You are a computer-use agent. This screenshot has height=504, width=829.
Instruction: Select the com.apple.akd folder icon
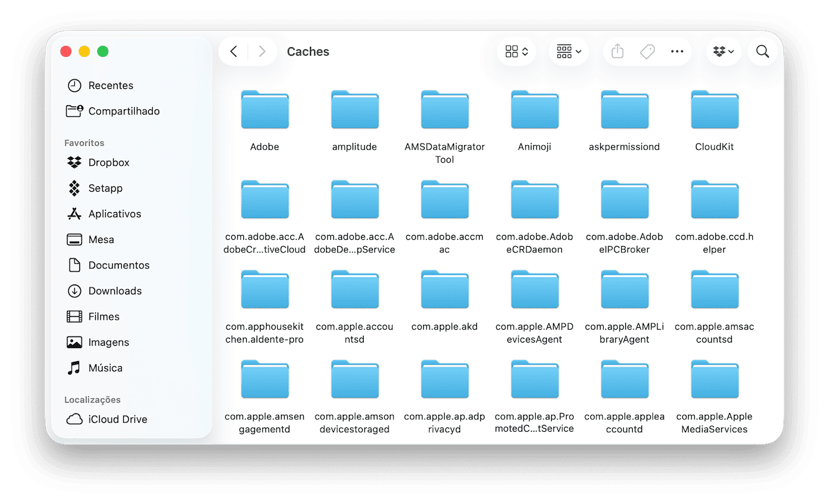[445, 289]
